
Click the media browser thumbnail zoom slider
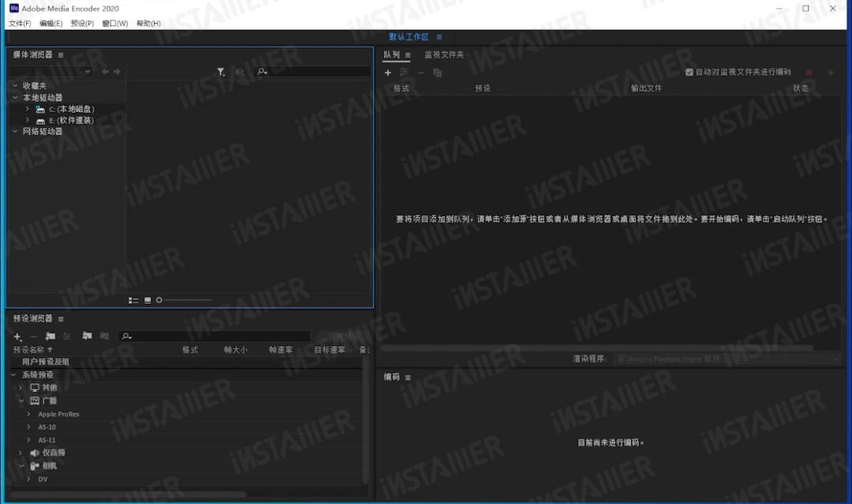pyautogui.click(x=184, y=300)
